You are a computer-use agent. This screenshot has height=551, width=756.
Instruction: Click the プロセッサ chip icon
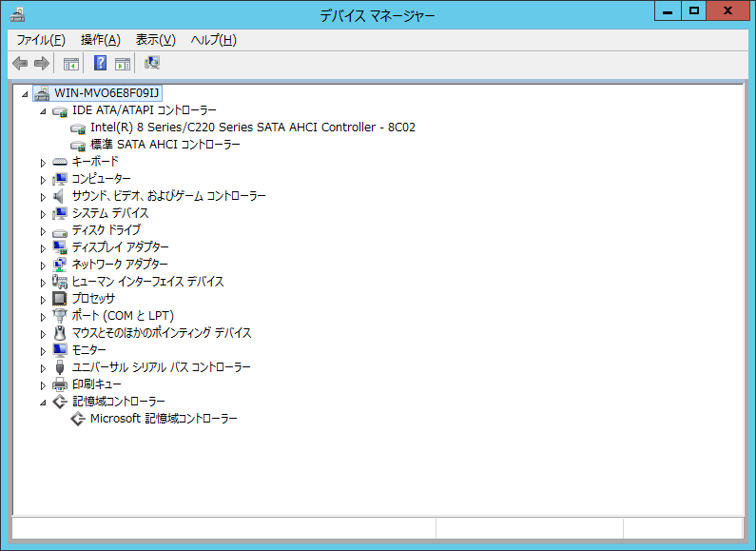59,299
